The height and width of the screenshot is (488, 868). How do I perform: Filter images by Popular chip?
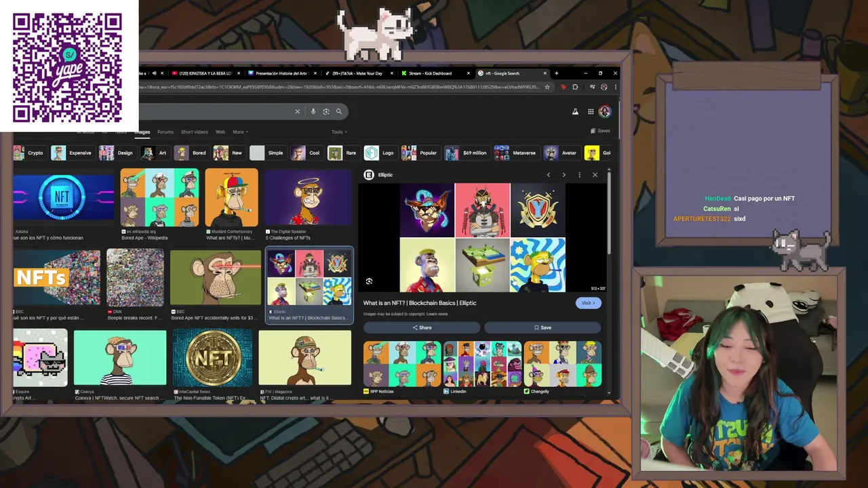point(420,153)
